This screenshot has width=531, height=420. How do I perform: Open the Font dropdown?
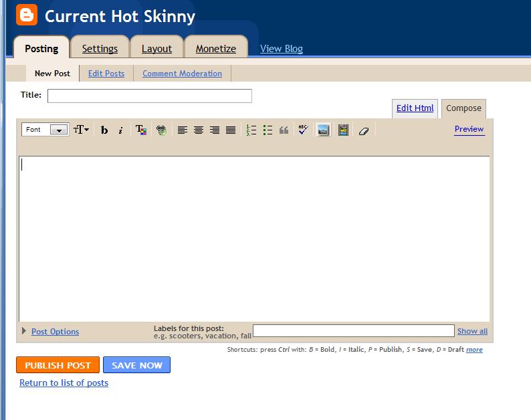45,129
